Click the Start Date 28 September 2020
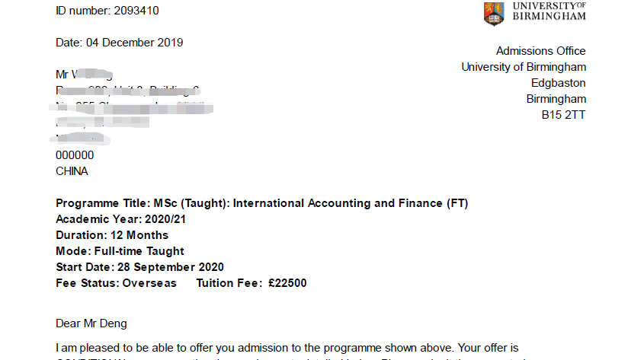 point(139,267)
